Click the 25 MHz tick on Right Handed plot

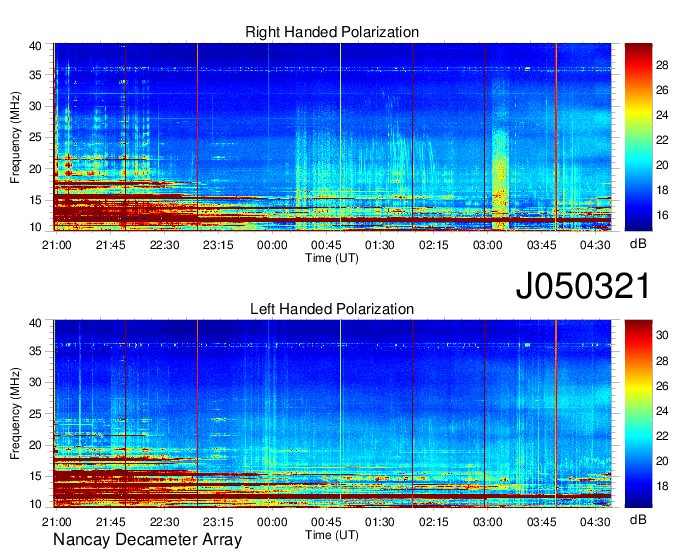click(35, 137)
